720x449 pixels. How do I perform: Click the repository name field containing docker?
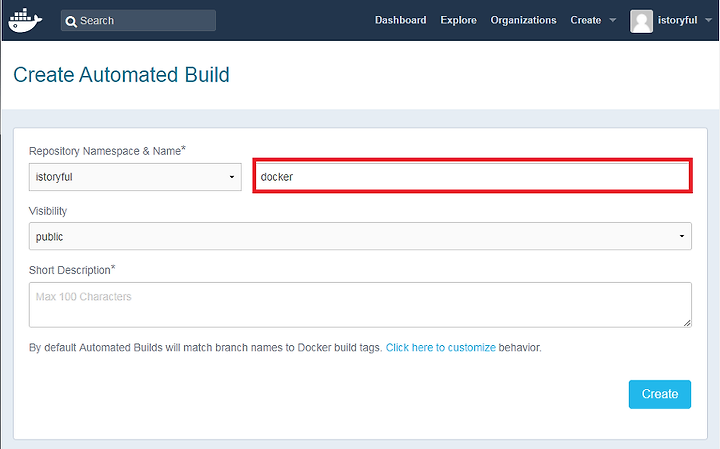(472, 176)
